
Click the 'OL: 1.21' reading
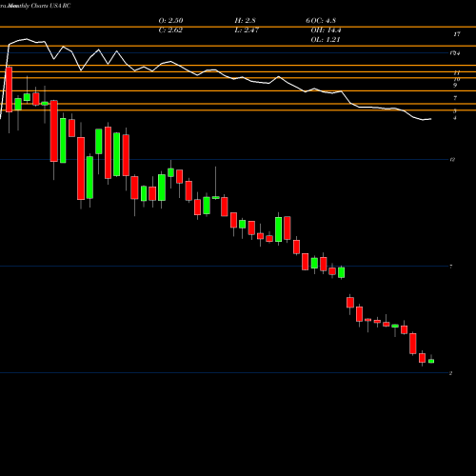pos(326,40)
